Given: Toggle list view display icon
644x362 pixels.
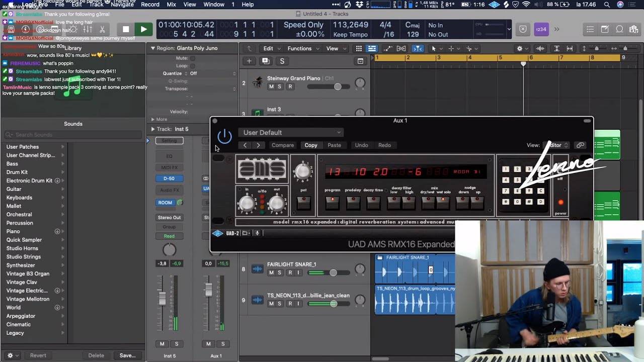Looking at the screenshot, I should coord(371,49).
